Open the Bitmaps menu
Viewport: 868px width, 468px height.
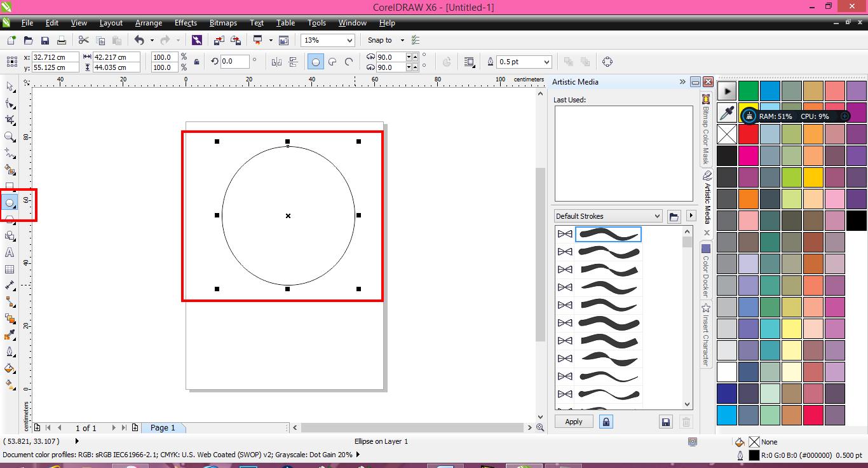coord(223,23)
